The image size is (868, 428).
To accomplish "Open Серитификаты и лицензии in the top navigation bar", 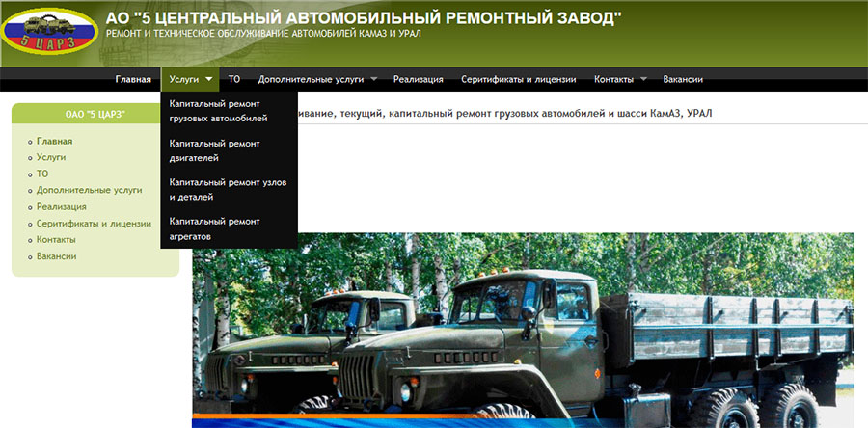I will 518,80.
